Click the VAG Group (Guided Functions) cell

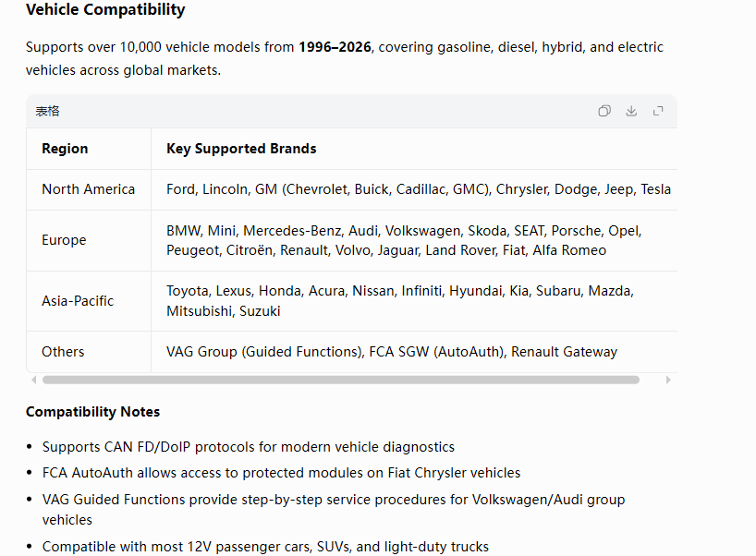(x=414, y=352)
